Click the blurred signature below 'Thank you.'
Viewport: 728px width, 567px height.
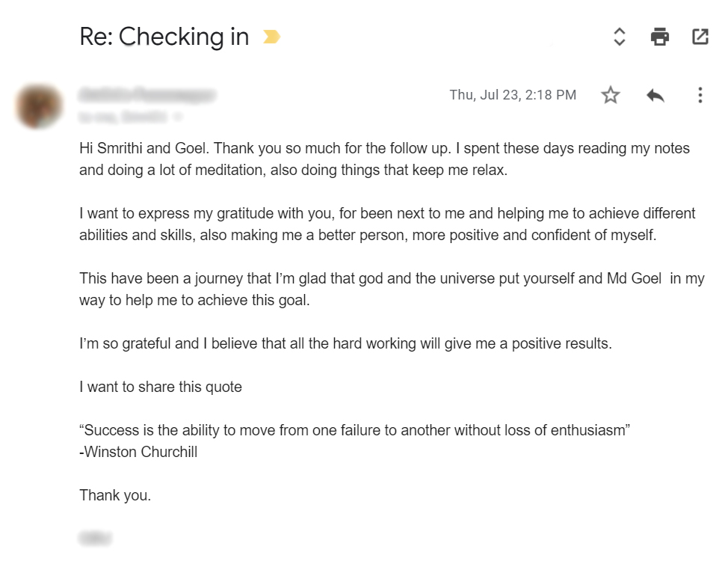95,538
